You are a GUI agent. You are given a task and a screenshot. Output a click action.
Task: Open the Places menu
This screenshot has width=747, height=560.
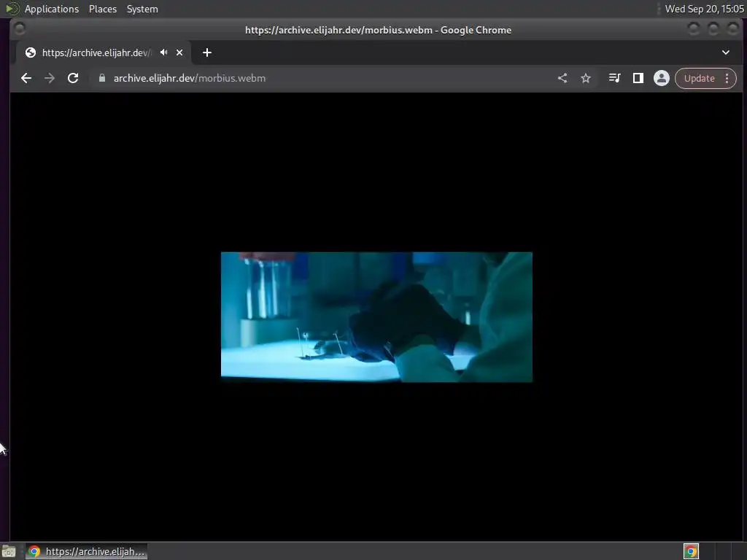pos(102,9)
